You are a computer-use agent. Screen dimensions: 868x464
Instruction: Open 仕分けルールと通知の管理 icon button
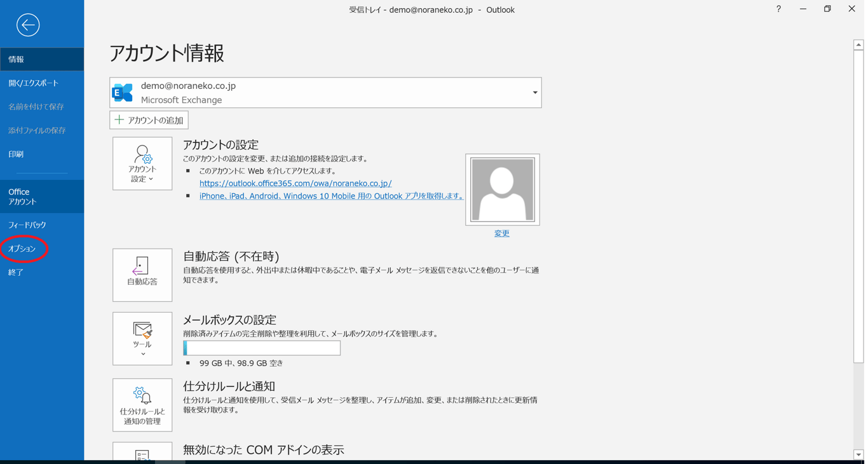coord(142,405)
